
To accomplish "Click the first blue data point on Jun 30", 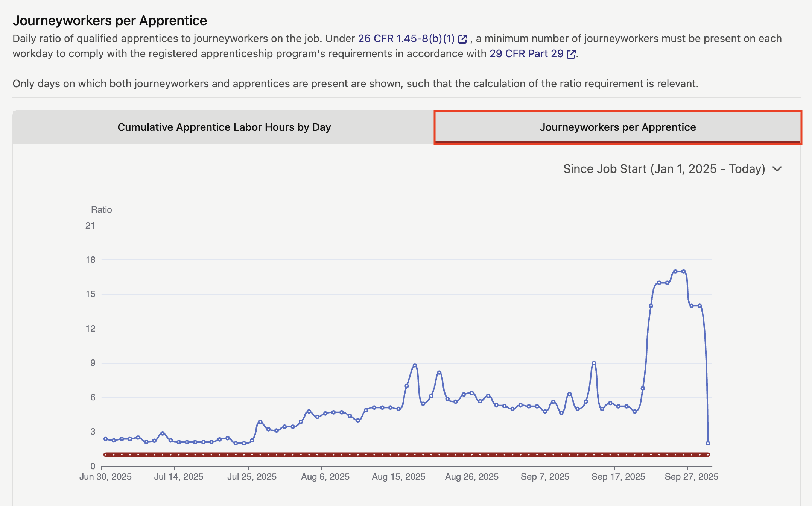I will pos(106,439).
